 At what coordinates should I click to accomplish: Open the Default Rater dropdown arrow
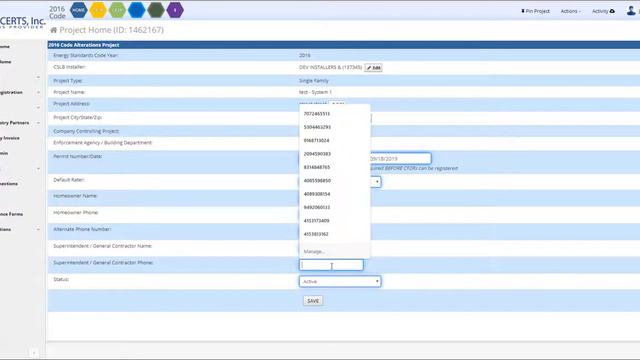pos(377,182)
